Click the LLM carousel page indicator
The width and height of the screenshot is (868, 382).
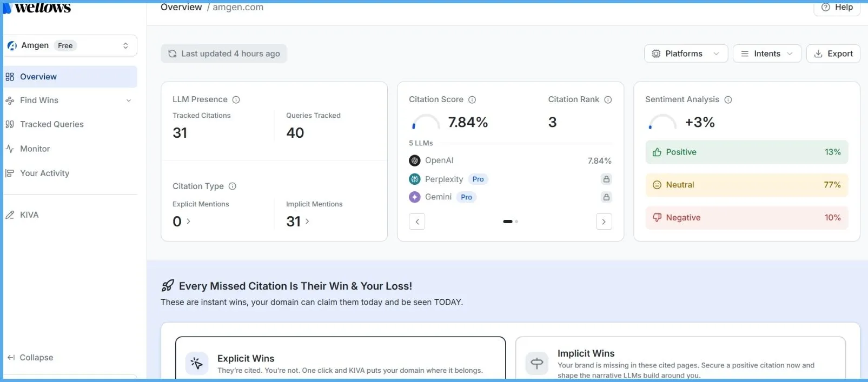(511, 222)
